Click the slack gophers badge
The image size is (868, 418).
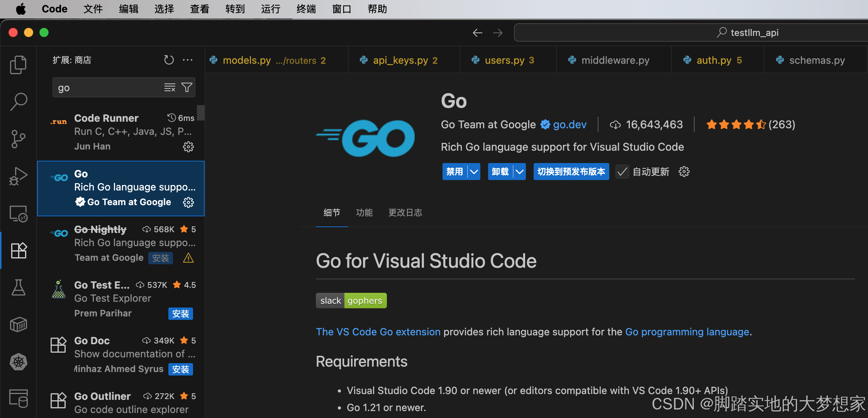[351, 301]
